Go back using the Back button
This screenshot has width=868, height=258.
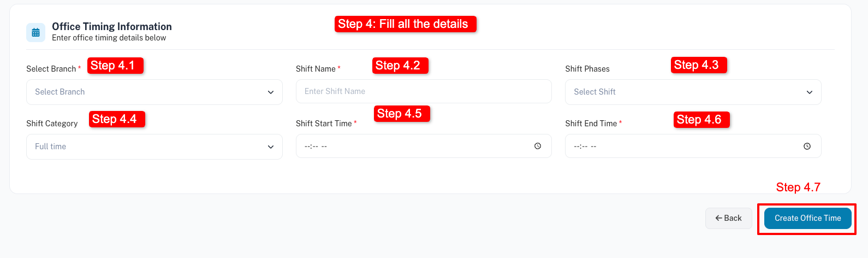pos(728,218)
